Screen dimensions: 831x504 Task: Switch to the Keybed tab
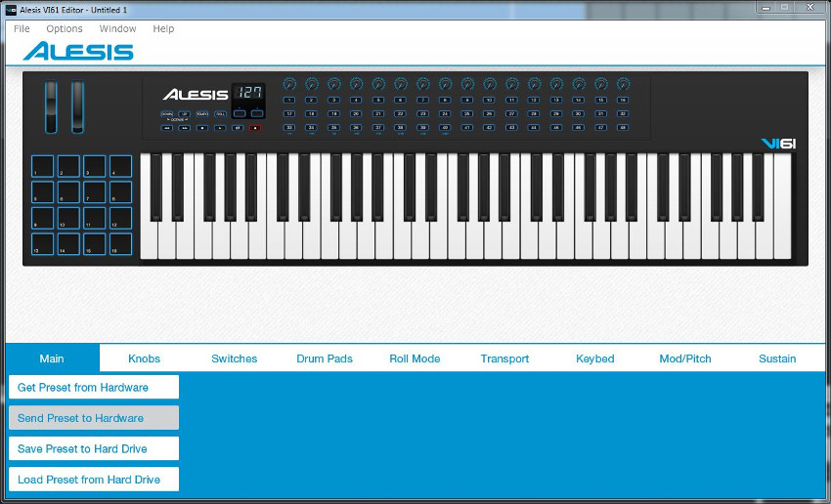click(594, 358)
